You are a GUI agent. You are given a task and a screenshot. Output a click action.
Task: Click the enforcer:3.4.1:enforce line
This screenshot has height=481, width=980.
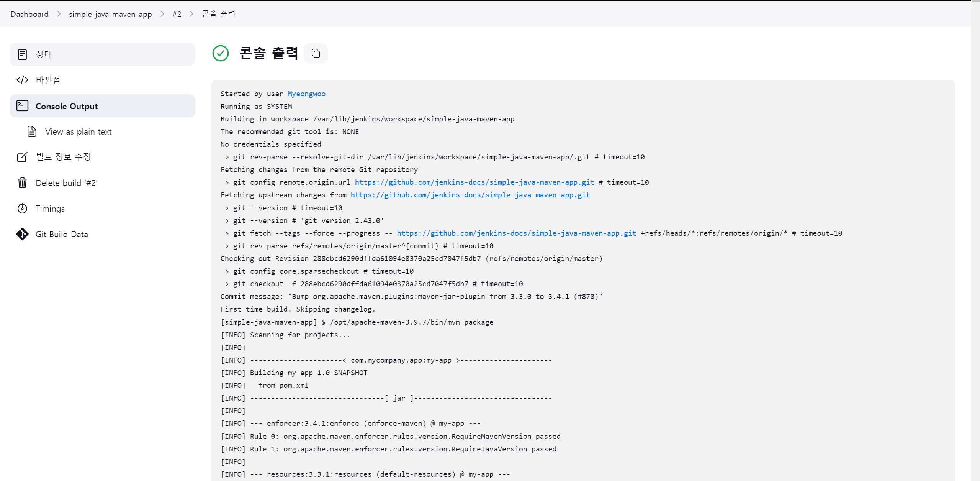click(350, 424)
